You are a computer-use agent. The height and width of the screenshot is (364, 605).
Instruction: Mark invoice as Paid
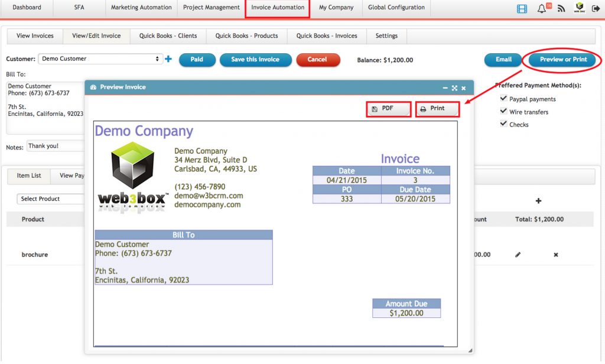click(x=197, y=60)
